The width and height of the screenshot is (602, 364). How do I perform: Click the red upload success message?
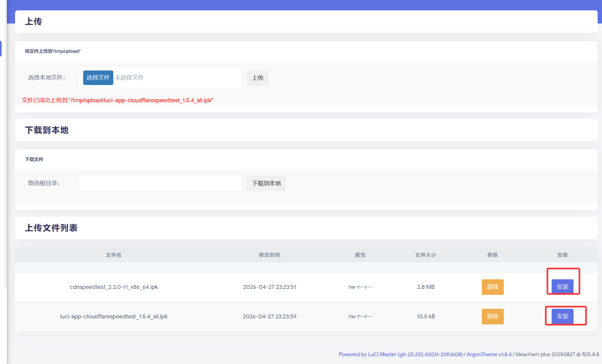coord(117,100)
